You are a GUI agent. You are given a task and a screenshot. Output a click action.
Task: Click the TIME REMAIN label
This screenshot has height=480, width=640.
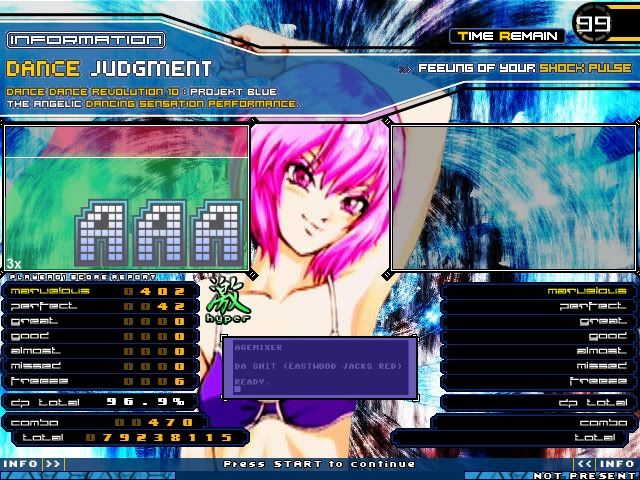(507, 36)
